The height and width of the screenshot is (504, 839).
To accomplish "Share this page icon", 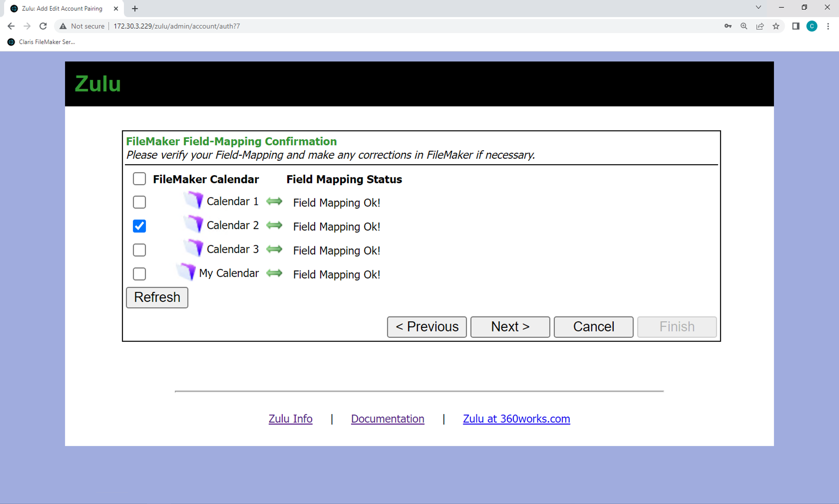I will tap(760, 26).
